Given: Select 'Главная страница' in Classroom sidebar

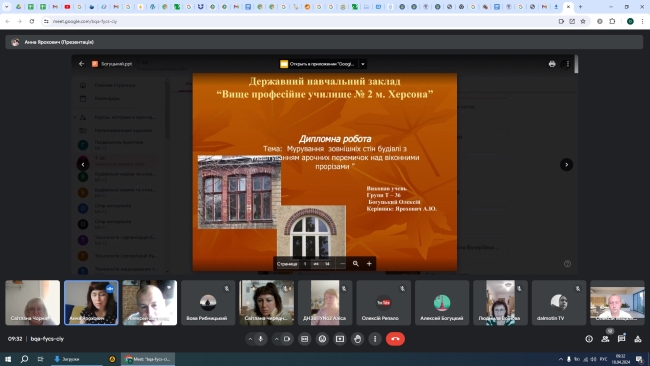Looking at the screenshot, I should (x=115, y=85).
